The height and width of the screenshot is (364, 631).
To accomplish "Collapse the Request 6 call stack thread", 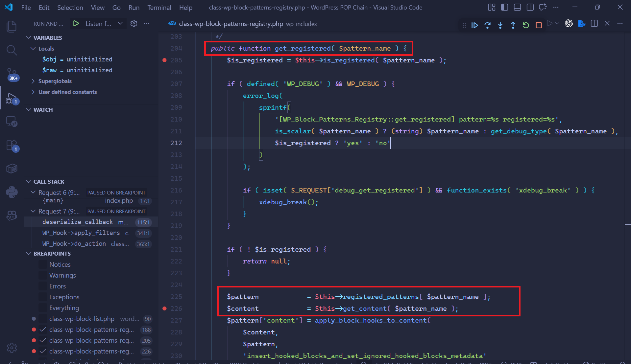I will pyautogui.click(x=33, y=193).
